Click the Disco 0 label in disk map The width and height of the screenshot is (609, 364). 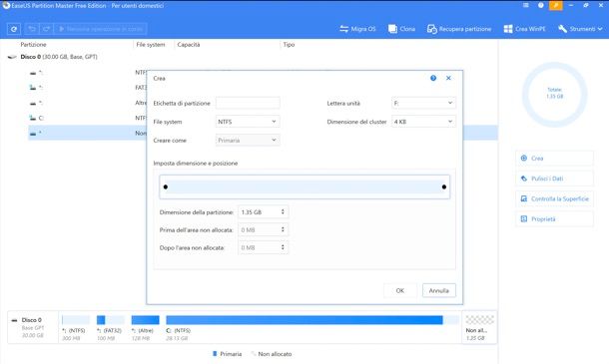32,320
